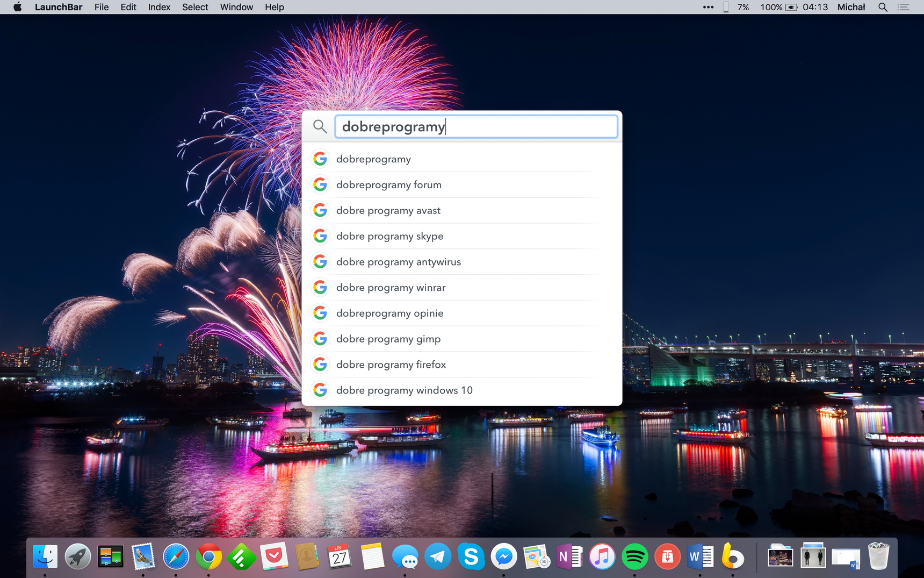This screenshot has width=924, height=578.
Task: Open two-figures folder stack in Dock
Action: click(813, 556)
